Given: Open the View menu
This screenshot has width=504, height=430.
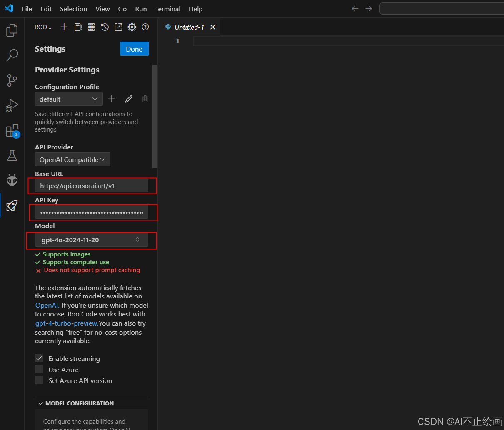Looking at the screenshot, I should [102, 9].
